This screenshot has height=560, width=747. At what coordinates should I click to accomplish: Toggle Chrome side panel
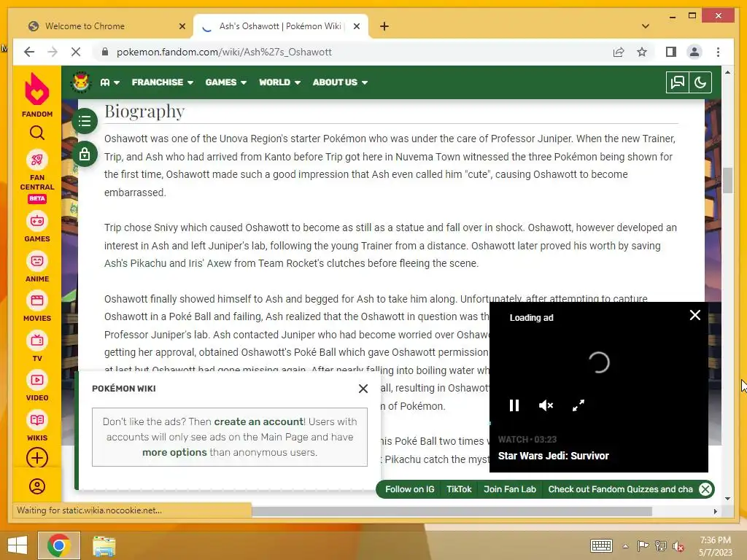click(671, 52)
